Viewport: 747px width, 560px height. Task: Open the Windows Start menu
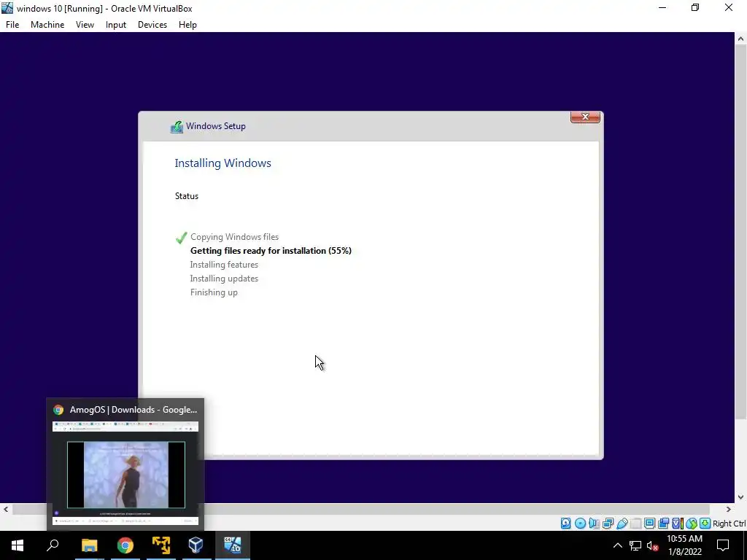[18, 545]
